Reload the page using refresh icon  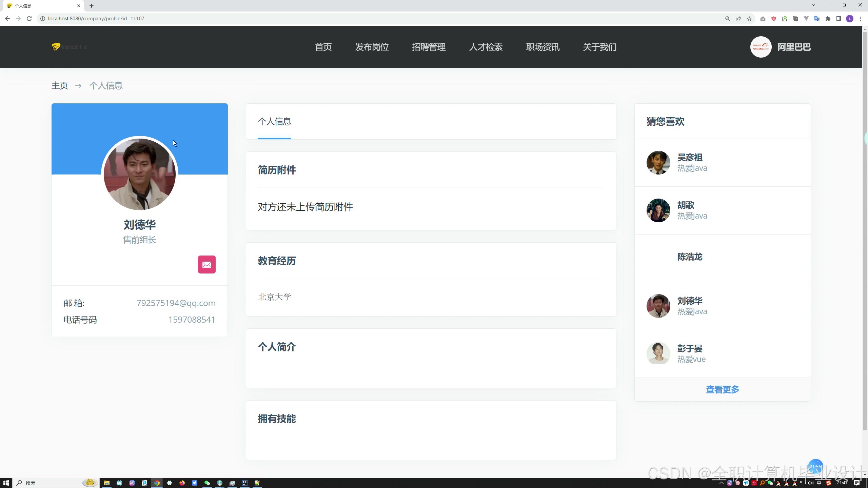[29, 19]
